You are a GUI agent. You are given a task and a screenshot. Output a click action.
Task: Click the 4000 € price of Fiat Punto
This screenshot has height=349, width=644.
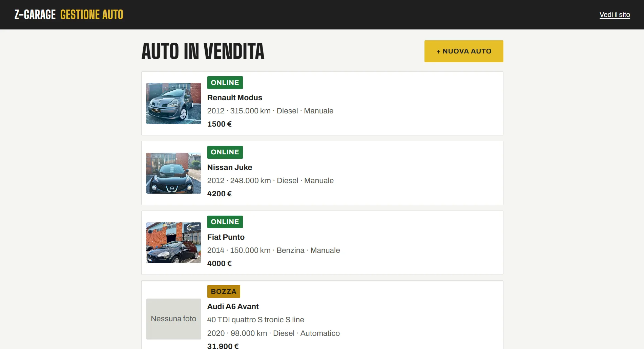coord(220,263)
